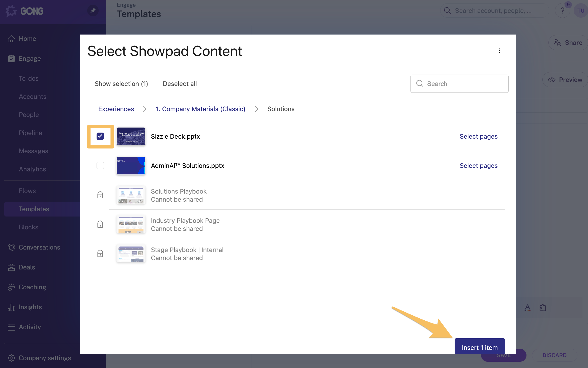Image resolution: width=588 pixels, height=368 pixels.
Task: Check the AdminAI Solutions.pptx checkbox
Action: [100, 166]
